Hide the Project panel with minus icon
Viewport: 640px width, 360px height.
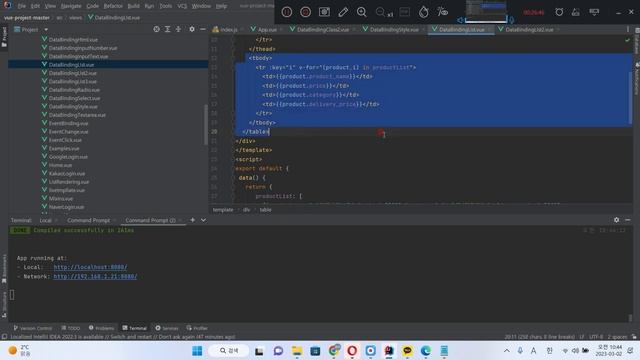click(x=203, y=29)
